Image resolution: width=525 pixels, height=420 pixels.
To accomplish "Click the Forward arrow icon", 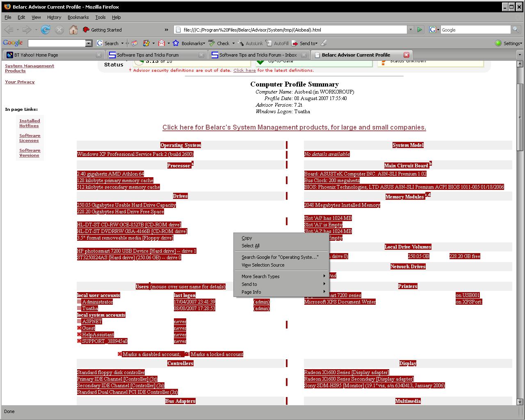I will [x=27, y=30].
